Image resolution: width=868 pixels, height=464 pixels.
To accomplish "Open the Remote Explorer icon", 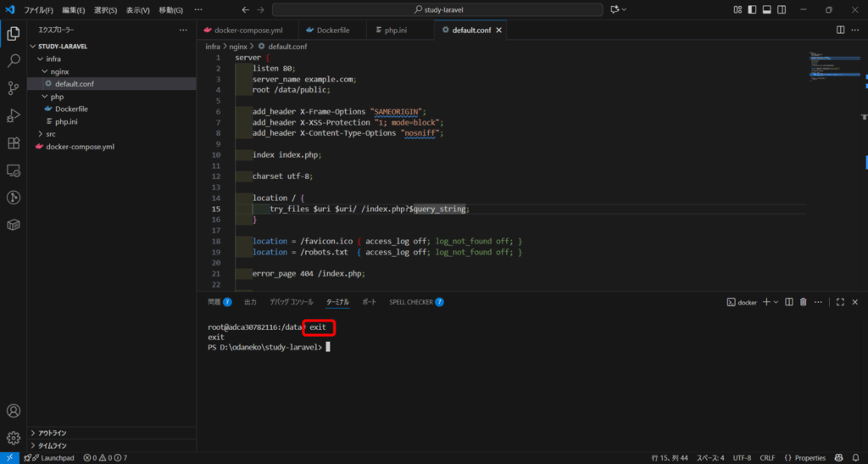I will (14, 171).
